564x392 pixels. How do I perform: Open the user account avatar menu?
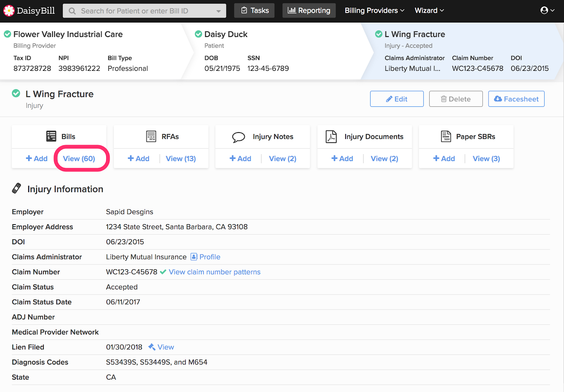tap(547, 11)
